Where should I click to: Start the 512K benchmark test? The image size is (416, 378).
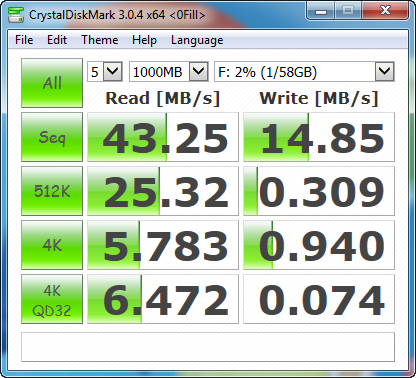pos(52,191)
